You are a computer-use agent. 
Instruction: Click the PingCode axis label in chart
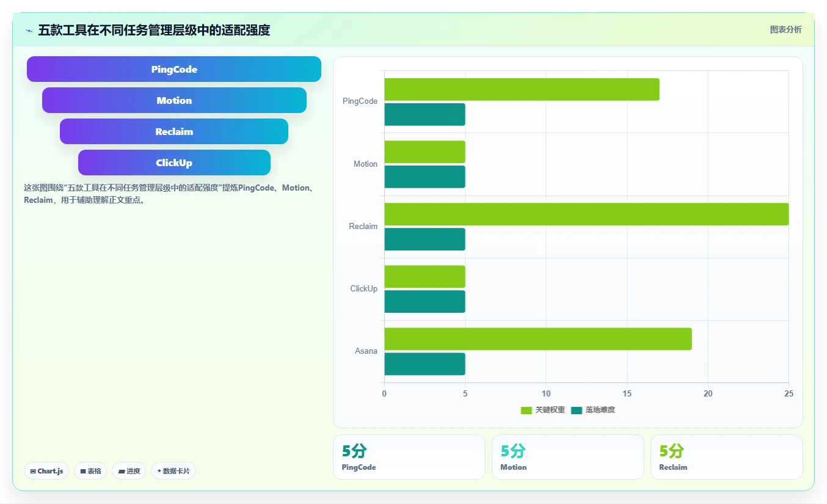[x=360, y=101]
